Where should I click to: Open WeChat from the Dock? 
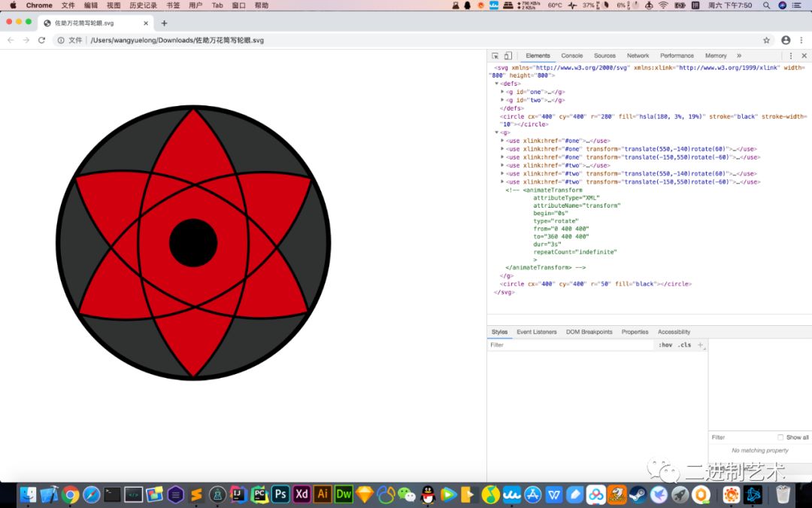407,494
